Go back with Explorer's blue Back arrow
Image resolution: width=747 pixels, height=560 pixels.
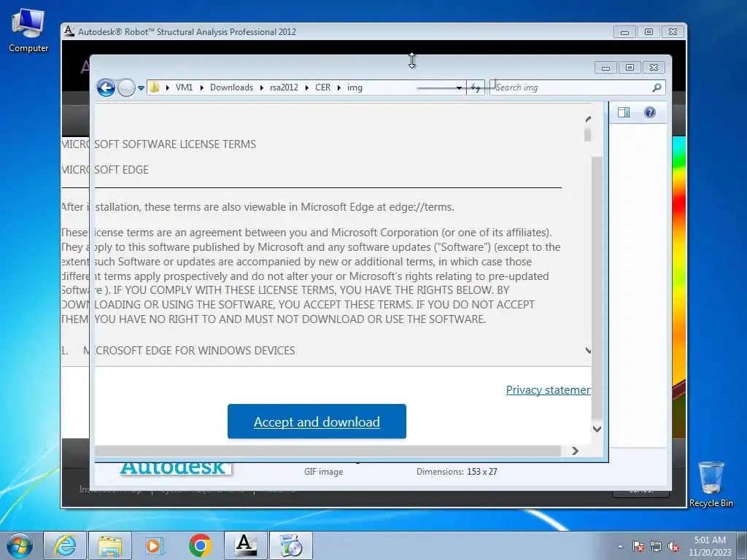coord(106,87)
